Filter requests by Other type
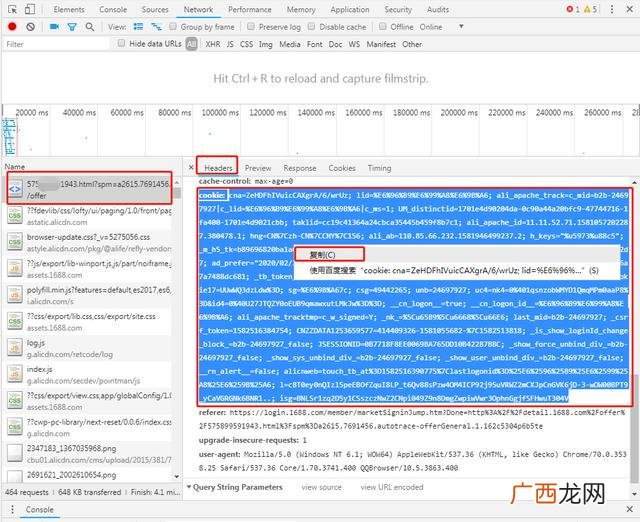Screen dimensions: 640x522 coord(412,44)
